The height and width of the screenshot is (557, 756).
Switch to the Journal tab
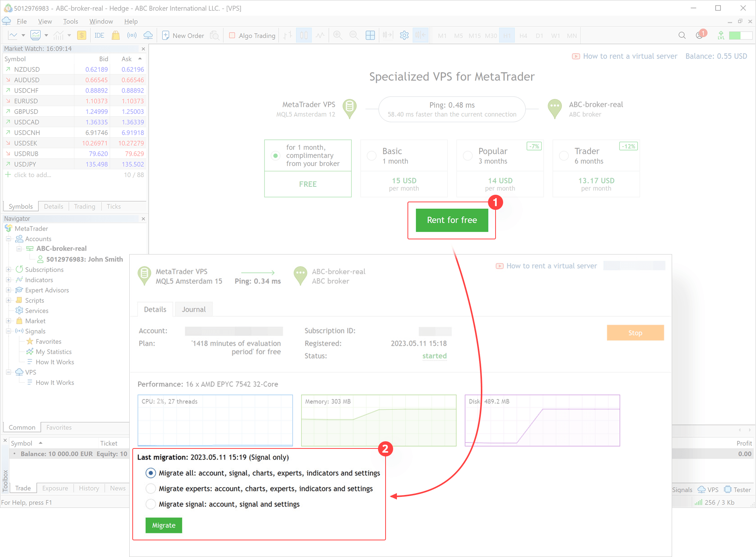coord(194,309)
